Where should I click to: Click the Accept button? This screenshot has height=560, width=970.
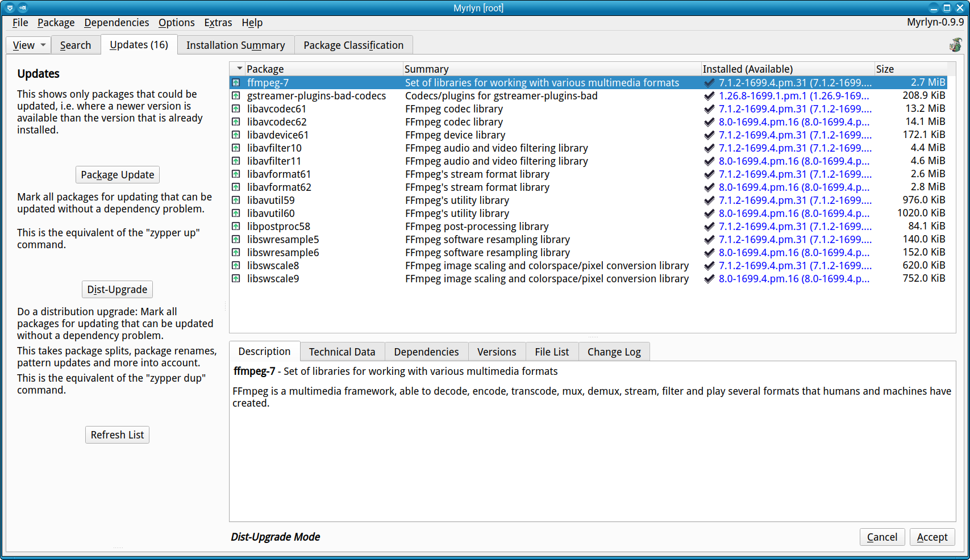tap(932, 537)
